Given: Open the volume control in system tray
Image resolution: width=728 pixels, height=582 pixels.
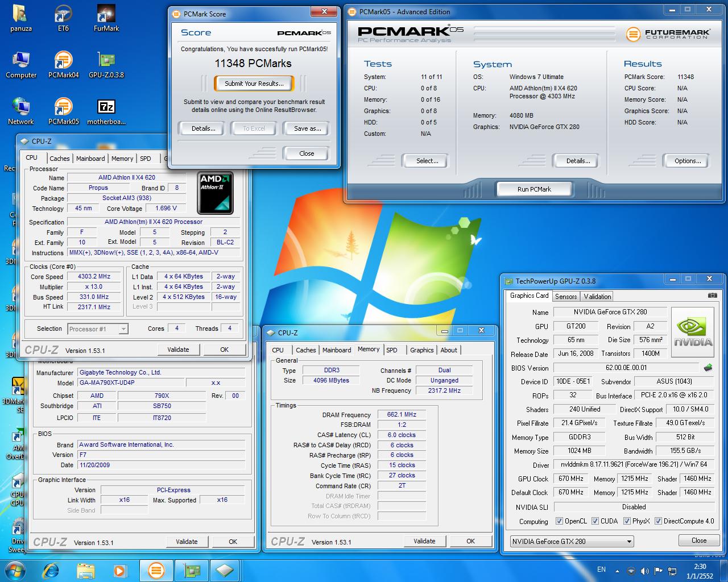Looking at the screenshot, I should (644, 571).
